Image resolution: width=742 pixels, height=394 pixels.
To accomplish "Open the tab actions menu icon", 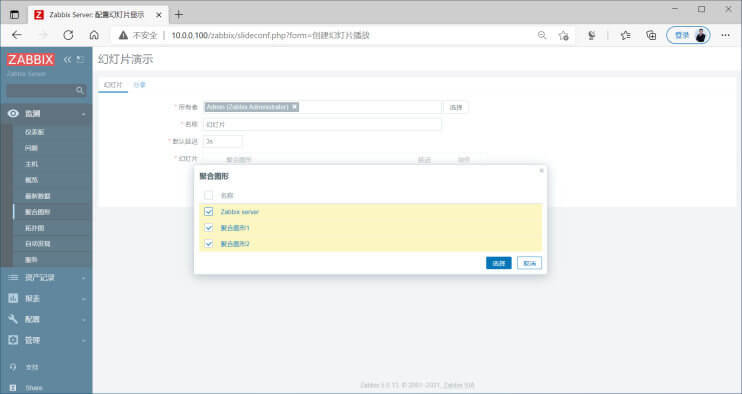I will click(x=15, y=15).
